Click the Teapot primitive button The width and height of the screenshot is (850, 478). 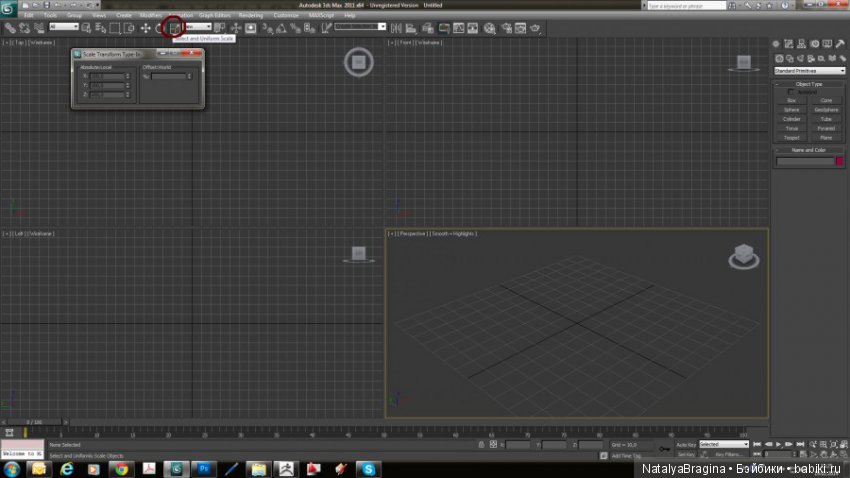(791, 138)
